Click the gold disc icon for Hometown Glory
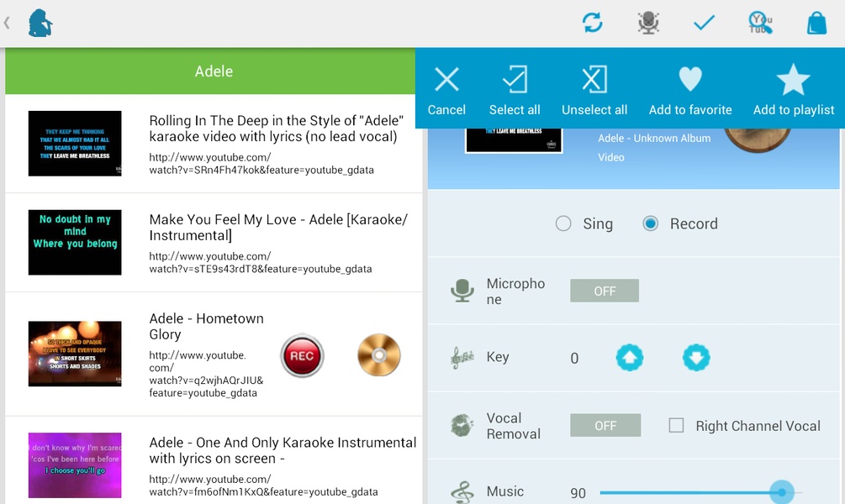 (x=379, y=354)
